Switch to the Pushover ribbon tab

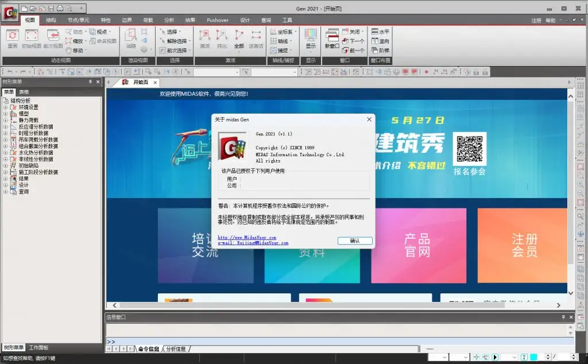point(218,20)
